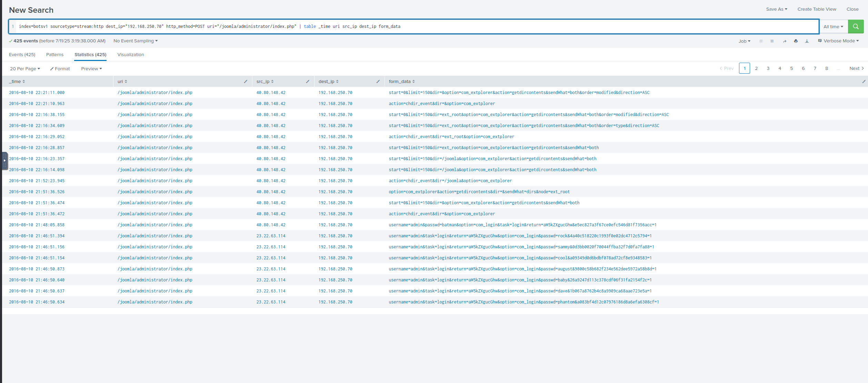Click form_data containing passwd=phantom

(x=524, y=302)
